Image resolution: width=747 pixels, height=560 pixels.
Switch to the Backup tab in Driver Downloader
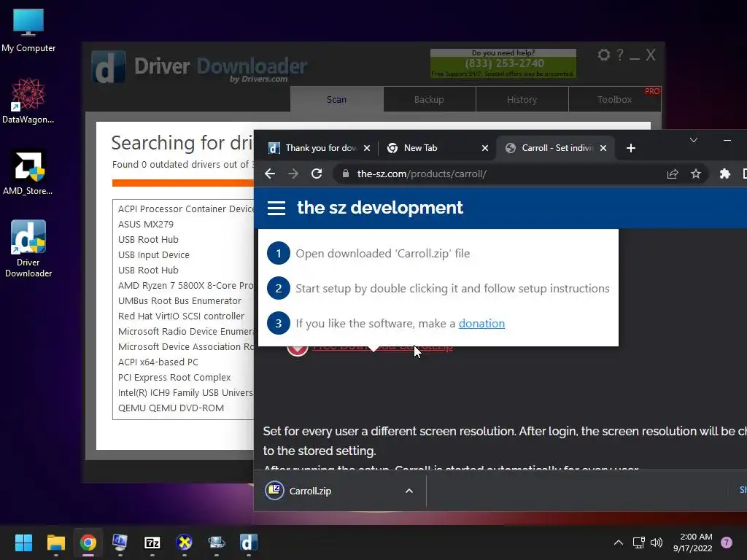coord(429,99)
